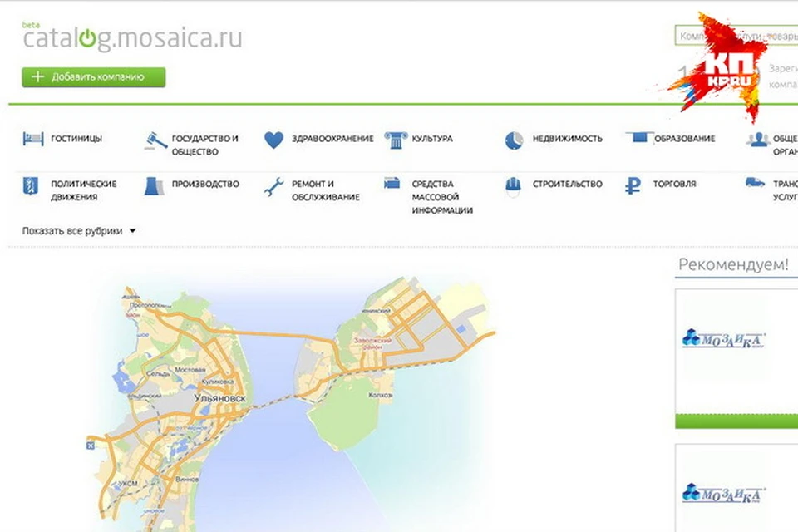Click the factory icon for Производство
This screenshot has height=532, width=798.
click(155, 185)
